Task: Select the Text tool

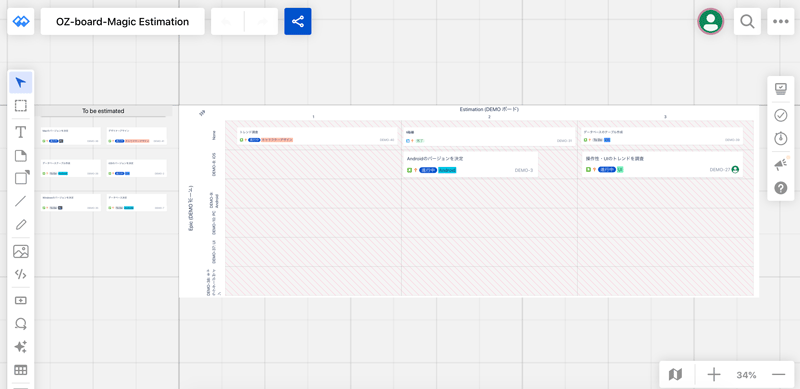Action: click(x=20, y=132)
